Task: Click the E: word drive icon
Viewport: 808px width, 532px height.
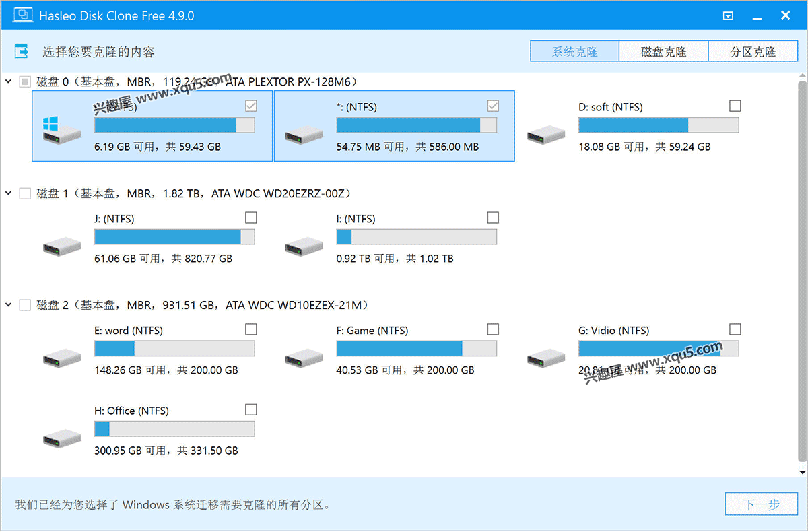Action: [x=62, y=357]
